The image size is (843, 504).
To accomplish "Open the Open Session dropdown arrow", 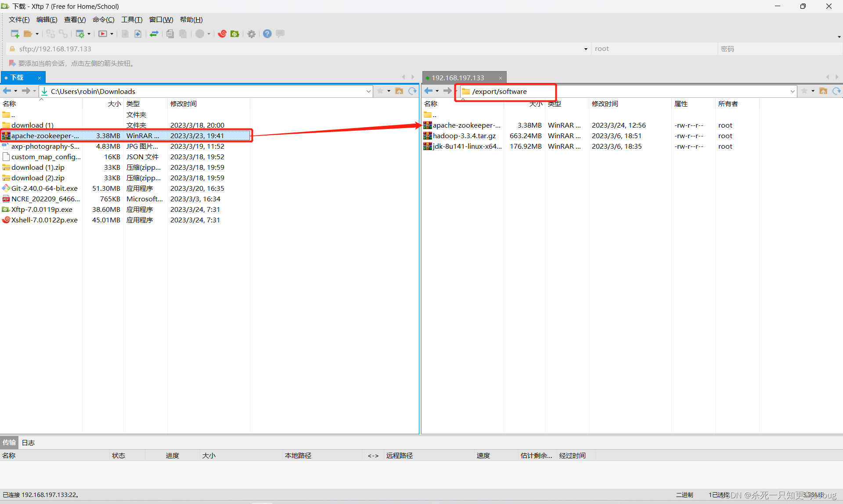I will 37,34.
